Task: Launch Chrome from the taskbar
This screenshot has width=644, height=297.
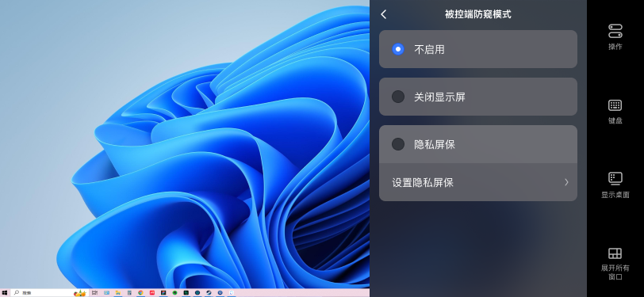Action: (140, 293)
